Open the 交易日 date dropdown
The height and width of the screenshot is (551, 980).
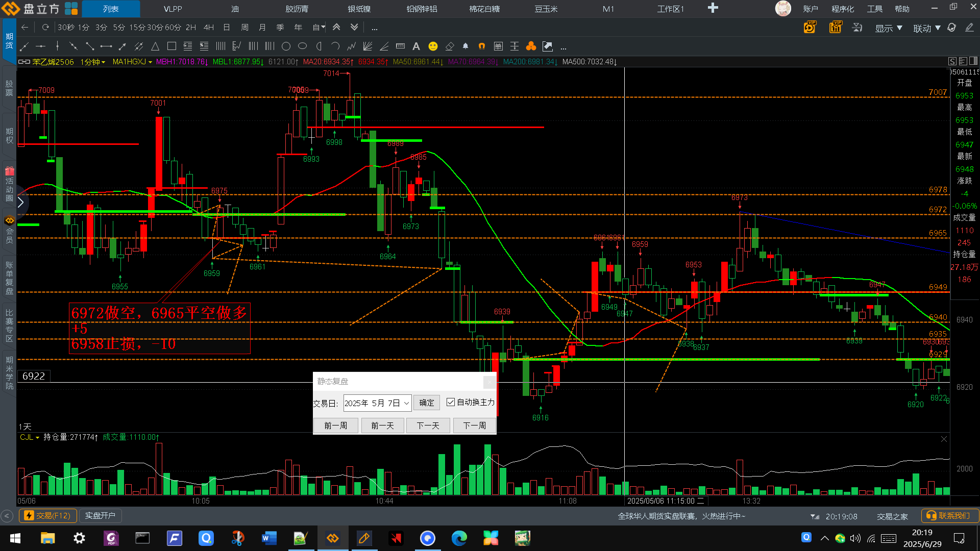point(406,403)
